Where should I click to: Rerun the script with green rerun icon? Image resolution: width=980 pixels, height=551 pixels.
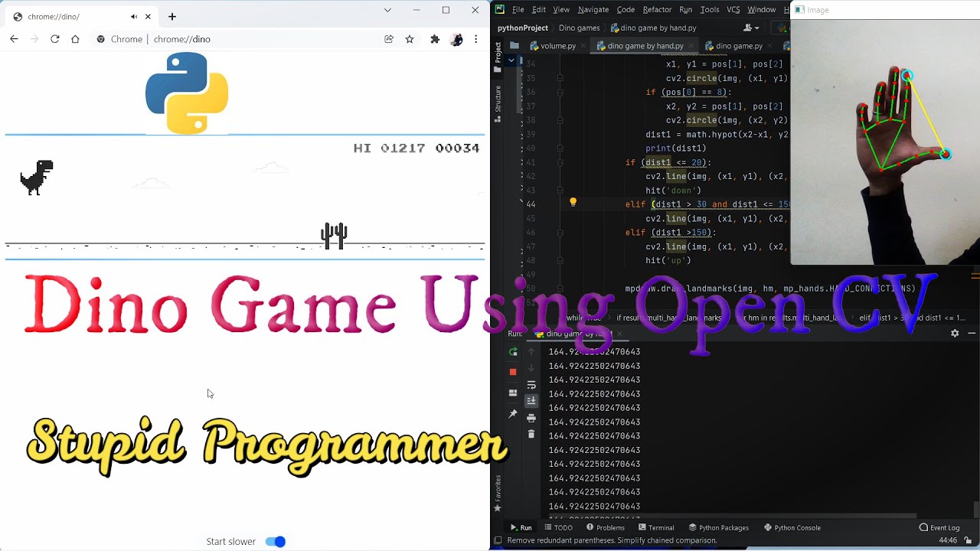[x=513, y=352]
